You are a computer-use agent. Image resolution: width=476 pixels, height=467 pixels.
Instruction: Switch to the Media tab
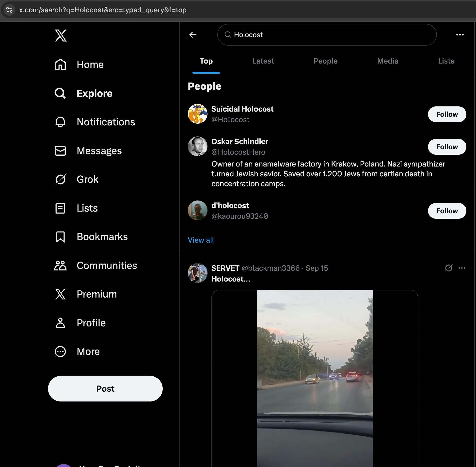pyautogui.click(x=388, y=61)
